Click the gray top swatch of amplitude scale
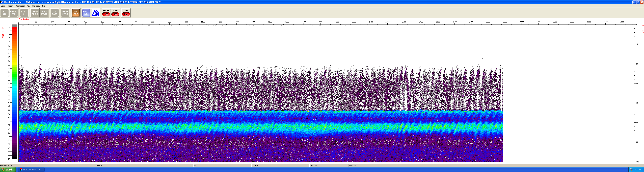644x172 pixels. [x=14, y=26]
